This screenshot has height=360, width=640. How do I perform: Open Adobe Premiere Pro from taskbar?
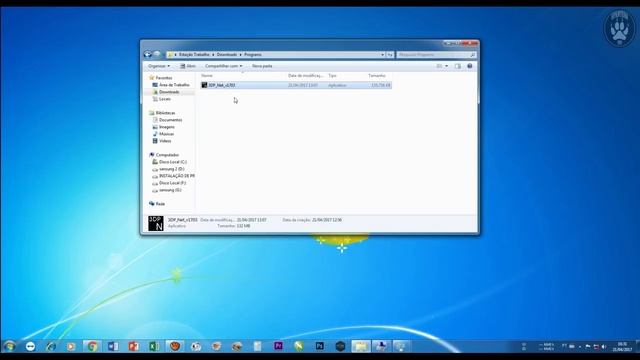pos(278,347)
